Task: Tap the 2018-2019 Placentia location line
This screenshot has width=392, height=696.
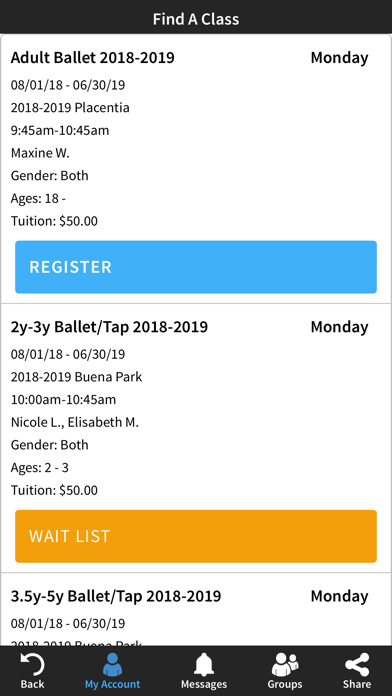Action: [70, 108]
